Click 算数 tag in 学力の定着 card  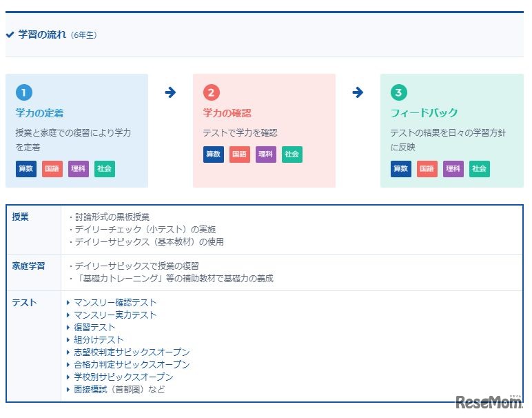[x=26, y=169]
